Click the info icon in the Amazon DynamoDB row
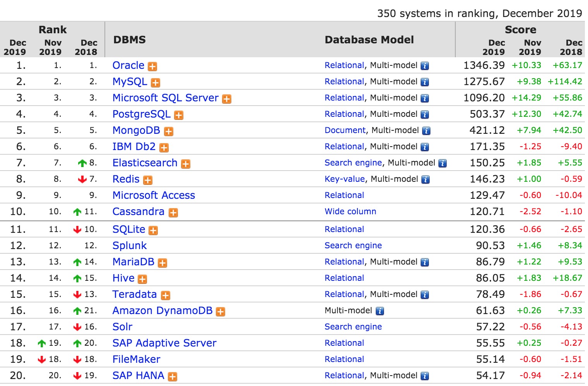The image size is (588, 386). pyautogui.click(x=380, y=311)
